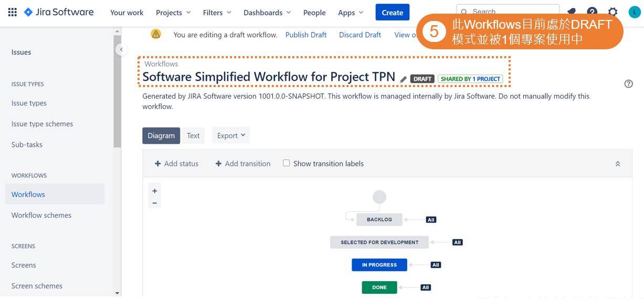Select the Backlog status node
Image resolution: width=644 pixels, height=299 pixels.
pyautogui.click(x=379, y=220)
